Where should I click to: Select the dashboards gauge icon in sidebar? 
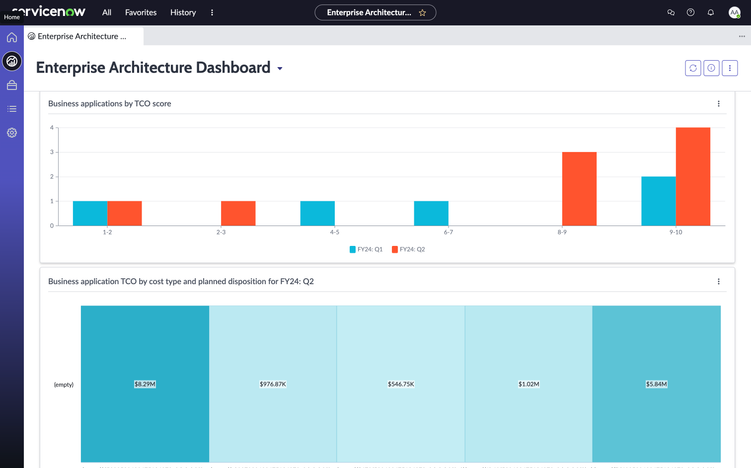[x=12, y=61]
